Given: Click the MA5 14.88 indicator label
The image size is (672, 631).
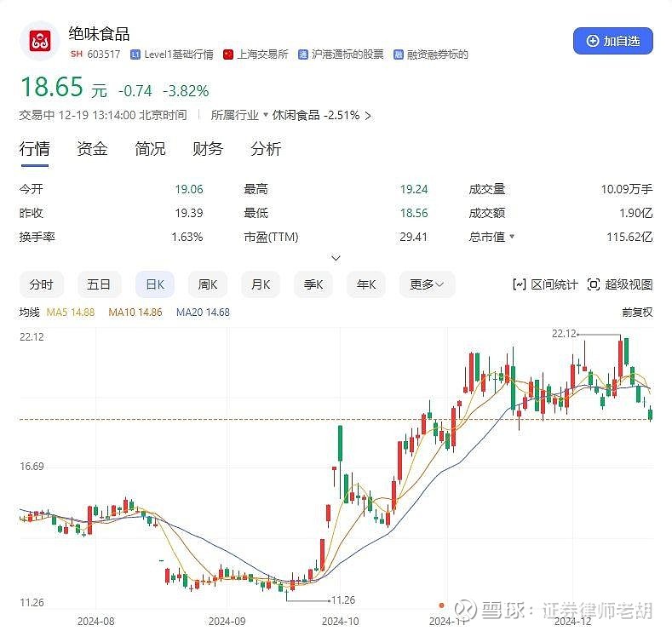Looking at the screenshot, I should coord(71,313).
